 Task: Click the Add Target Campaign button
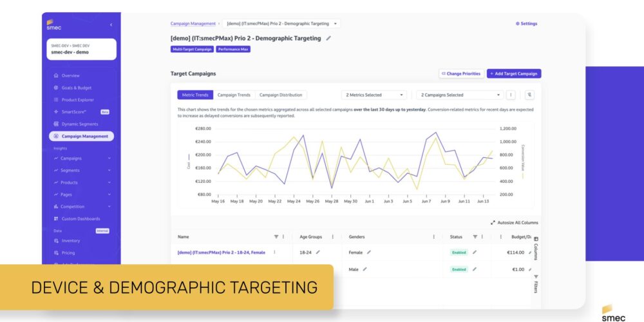[x=514, y=73]
